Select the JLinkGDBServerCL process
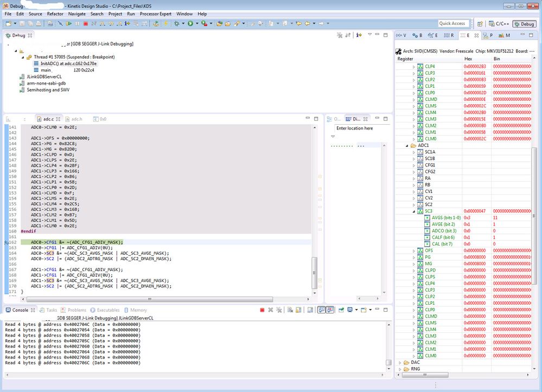The image size is (542, 392). [41, 76]
